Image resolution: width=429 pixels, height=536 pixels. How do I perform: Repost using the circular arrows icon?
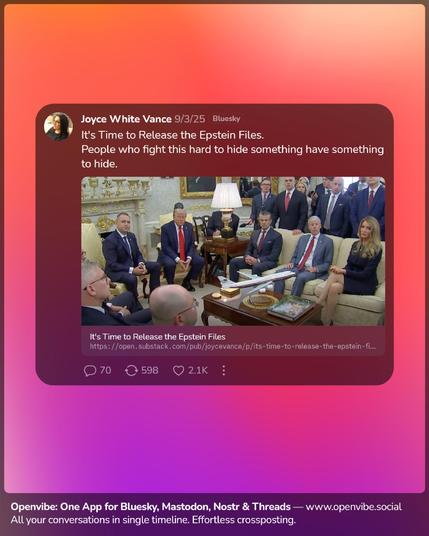131,371
